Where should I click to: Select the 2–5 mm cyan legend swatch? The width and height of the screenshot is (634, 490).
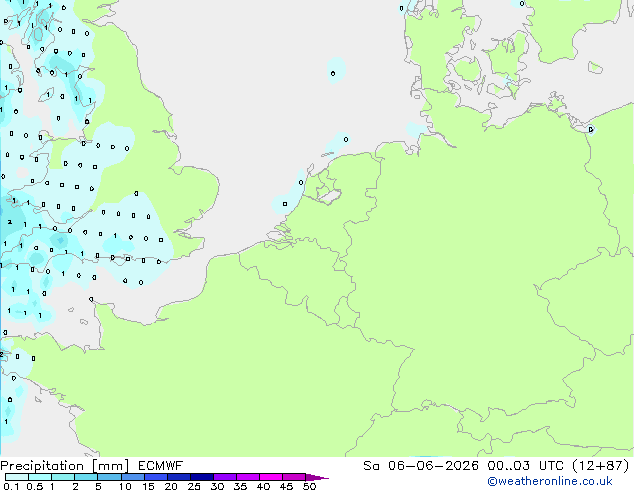(x=86, y=477)
